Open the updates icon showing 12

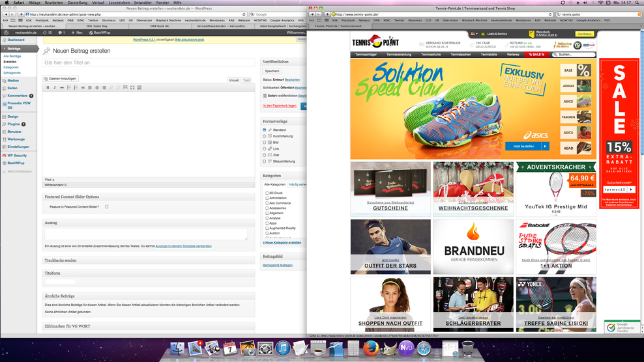click(x=47, y=33)
